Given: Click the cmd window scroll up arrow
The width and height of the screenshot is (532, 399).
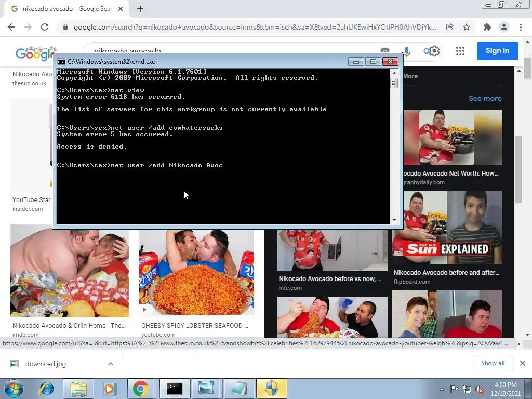Looking at the screenshot, I should coord(394,73).
